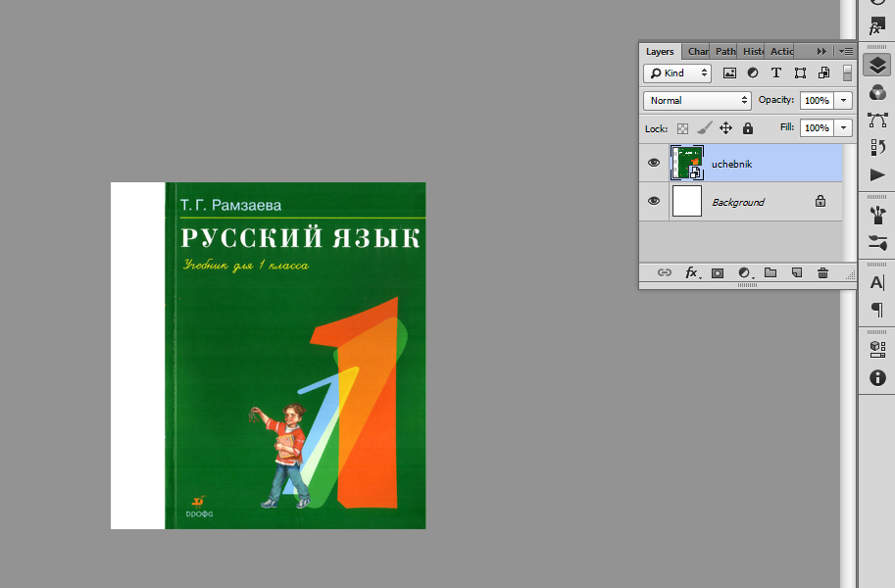Viewport: 895px width, 588px height.
Task: Open the Brush Presets panel icon
Action: coord(877,215)
